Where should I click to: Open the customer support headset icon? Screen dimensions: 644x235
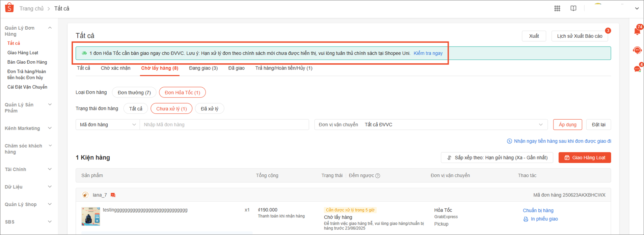[x=637, y=50]
